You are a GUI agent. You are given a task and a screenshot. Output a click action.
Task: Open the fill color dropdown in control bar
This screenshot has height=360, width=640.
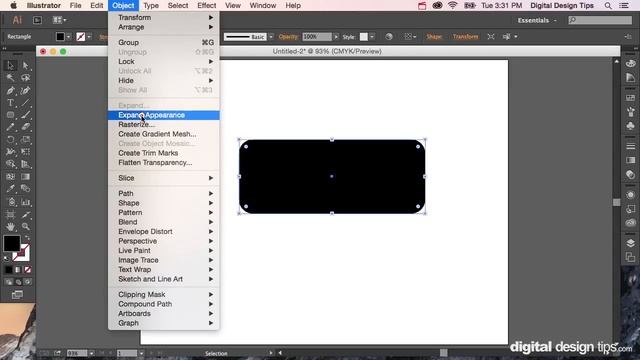tap(68, 37)
